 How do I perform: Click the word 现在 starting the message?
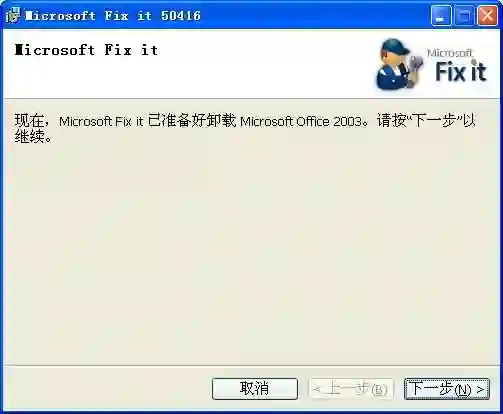point(29,120)
